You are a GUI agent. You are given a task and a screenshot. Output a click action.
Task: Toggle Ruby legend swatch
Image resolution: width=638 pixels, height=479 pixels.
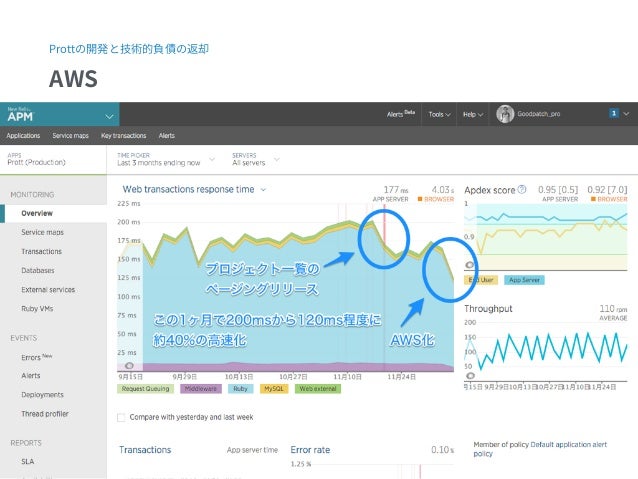click(x=240, y=389)
